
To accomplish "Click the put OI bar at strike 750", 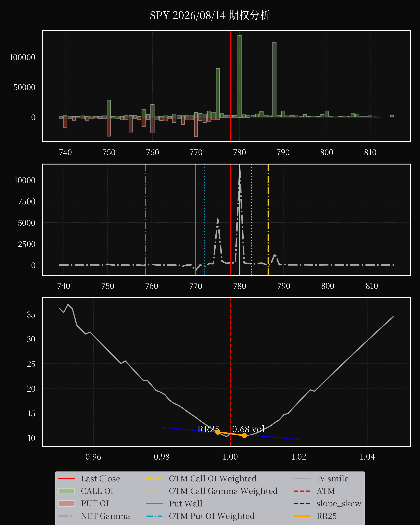I will 109,127.
